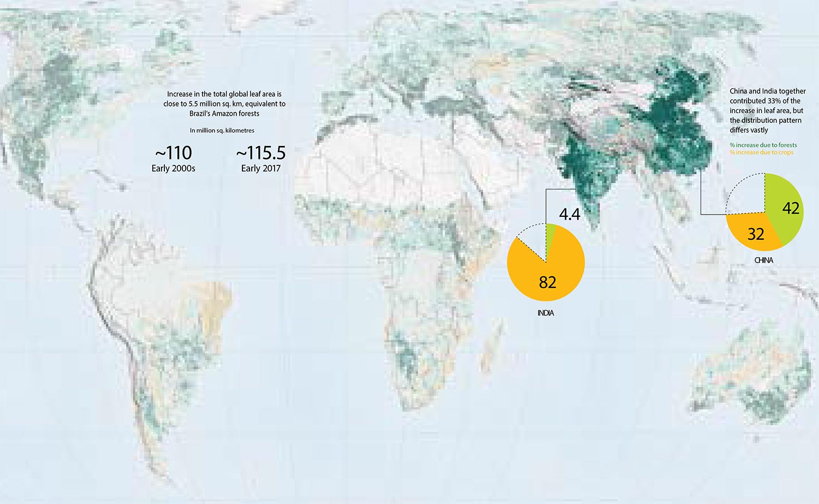Click the '% increase due to crops' legend label

click(762, 152)
